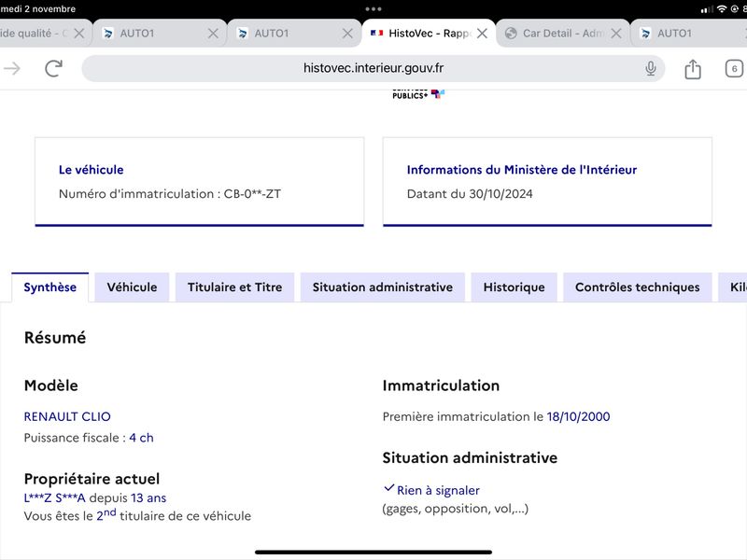Tap the home indicator bar
Image resolution: width=747 pixels, height=560 pixels.
pos(373,553)
